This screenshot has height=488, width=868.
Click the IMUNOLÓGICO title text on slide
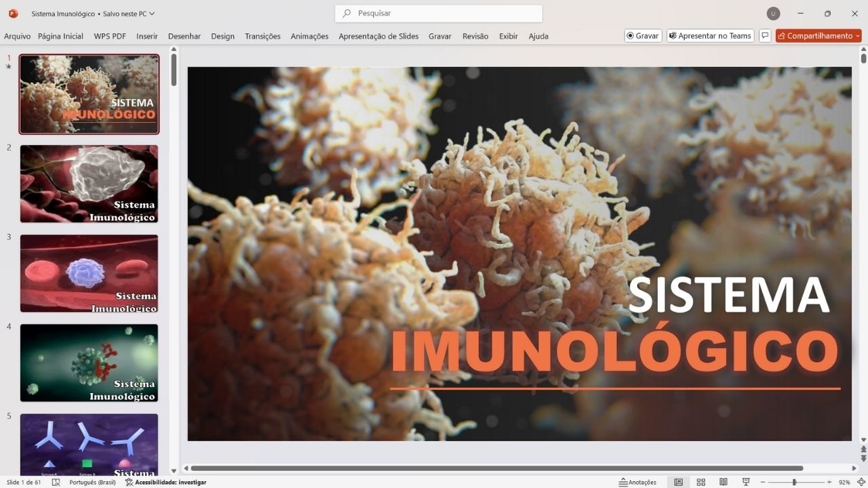tap(614, 351)
